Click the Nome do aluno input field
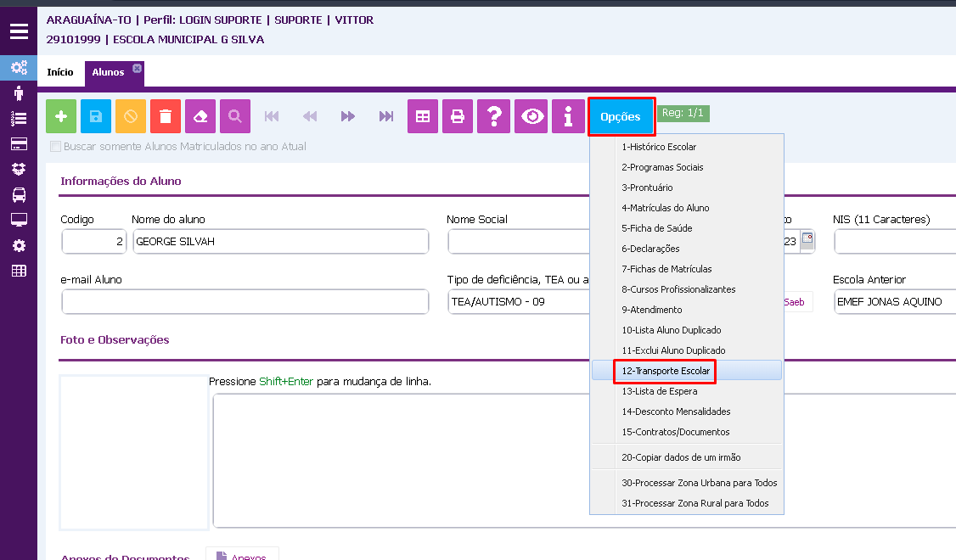Viewport: 956px width, 560px height. (x=280, y=242)
